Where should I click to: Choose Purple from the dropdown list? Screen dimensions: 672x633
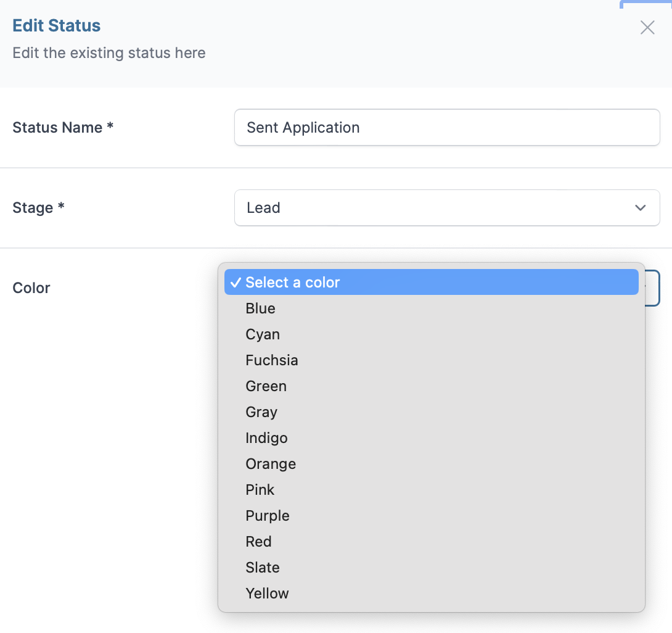[x=268, y=516]
